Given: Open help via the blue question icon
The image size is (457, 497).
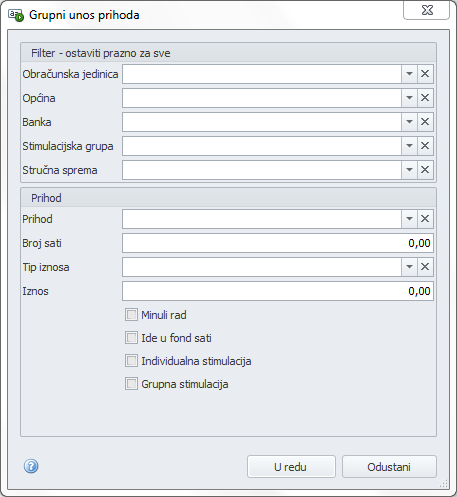Looking at the screenshot, I should [x=31, y=466].
